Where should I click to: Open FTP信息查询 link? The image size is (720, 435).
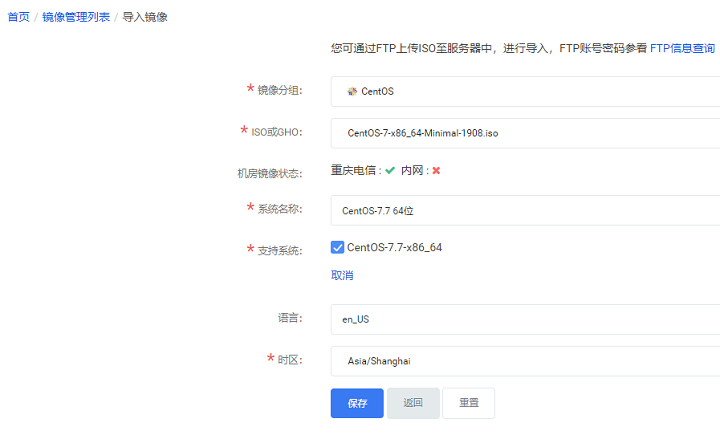tap(682, 48)
